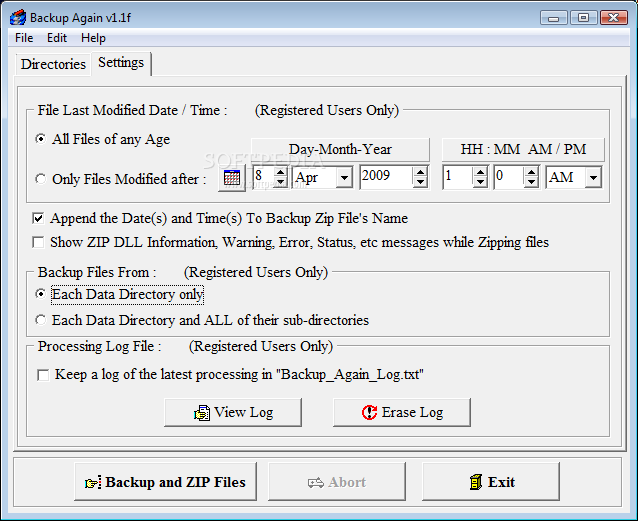Click inside the minutes field showing 0
Image resolution: width=638 pixels, height=521 pixels.
coord(509,177)
